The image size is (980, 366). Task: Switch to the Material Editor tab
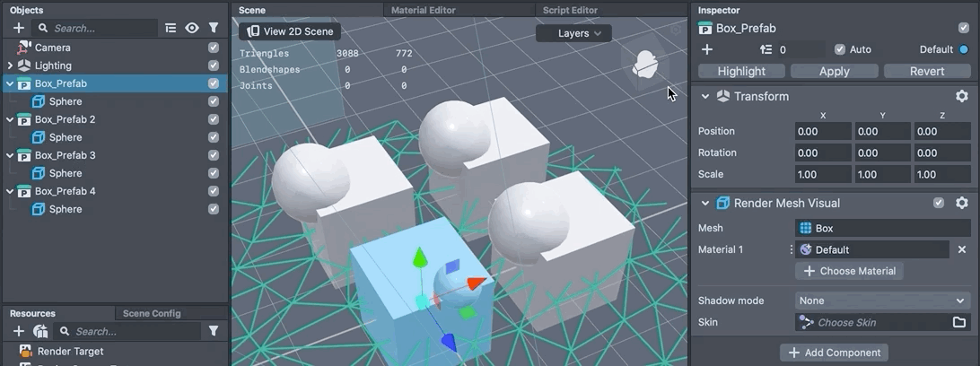pos(423,10)
